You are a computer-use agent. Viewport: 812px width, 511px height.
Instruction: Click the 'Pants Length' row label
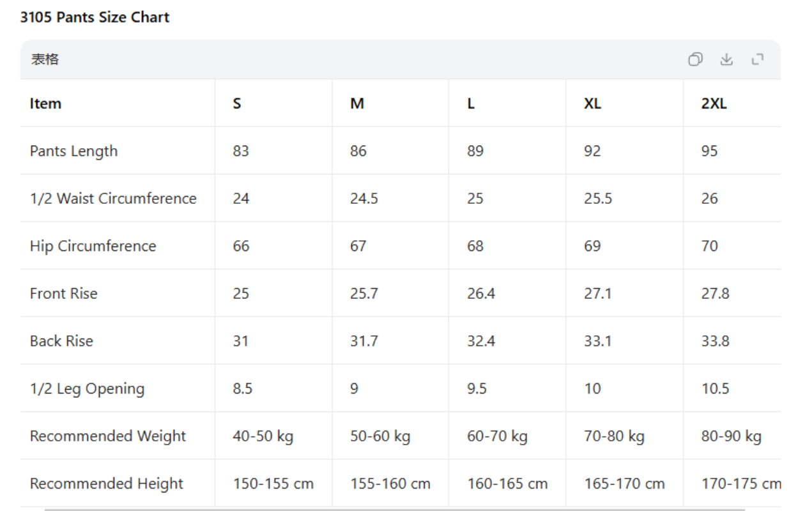[x=73, y=151]
